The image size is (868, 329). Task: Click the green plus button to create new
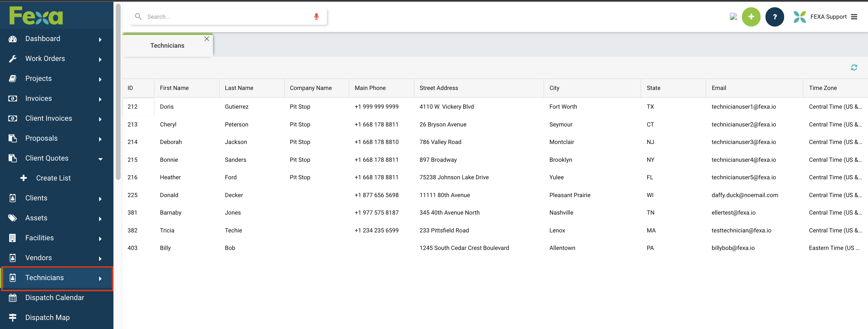[751, 17]
